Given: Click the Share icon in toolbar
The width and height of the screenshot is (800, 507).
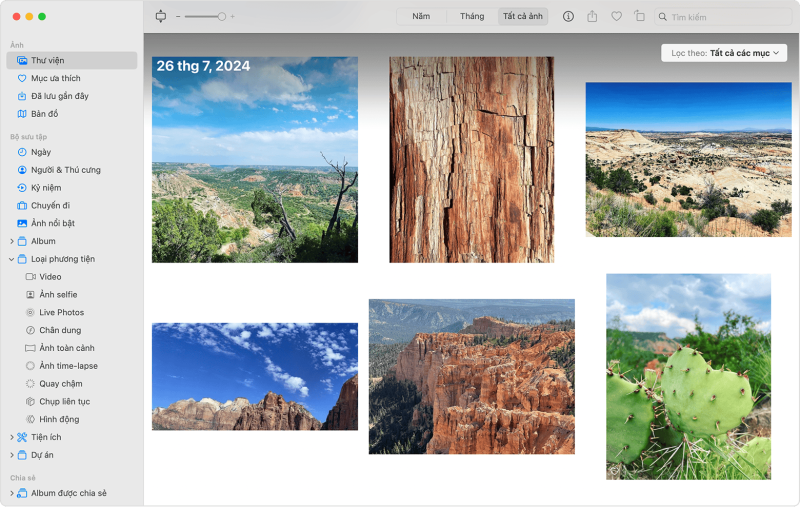Looking at the screenshot, I should click(x=592, y=17).
